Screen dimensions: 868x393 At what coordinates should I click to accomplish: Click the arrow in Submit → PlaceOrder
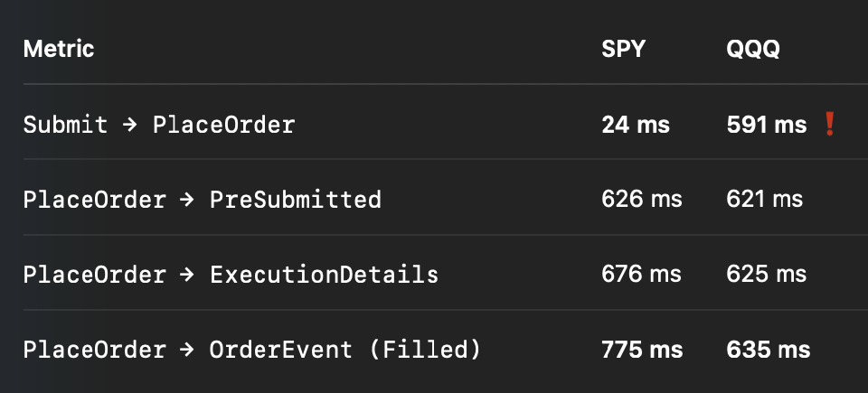(x=129, y=125)
